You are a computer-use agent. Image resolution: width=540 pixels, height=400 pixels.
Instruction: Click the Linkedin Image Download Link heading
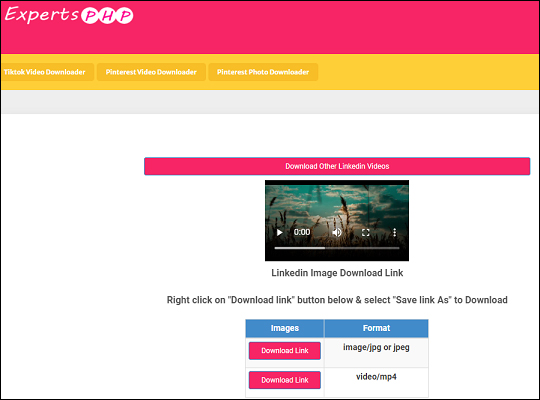pyautogui.click(x=337, y=273)
